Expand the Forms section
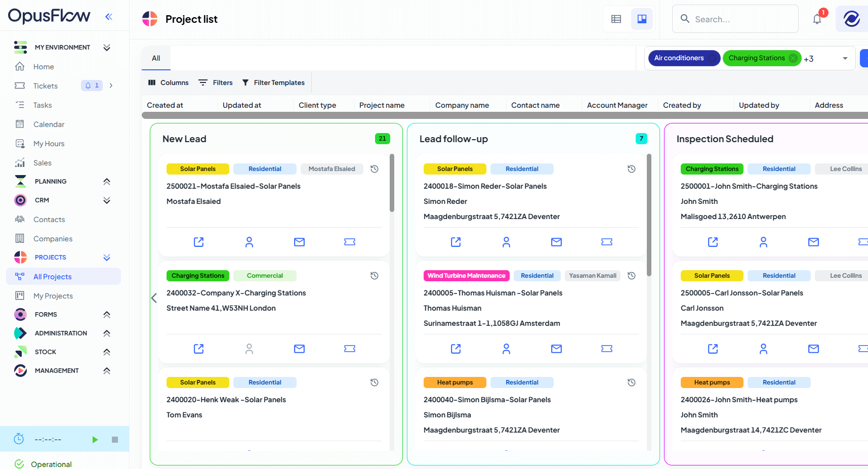 pyautogui.click(x=107, y=315)
